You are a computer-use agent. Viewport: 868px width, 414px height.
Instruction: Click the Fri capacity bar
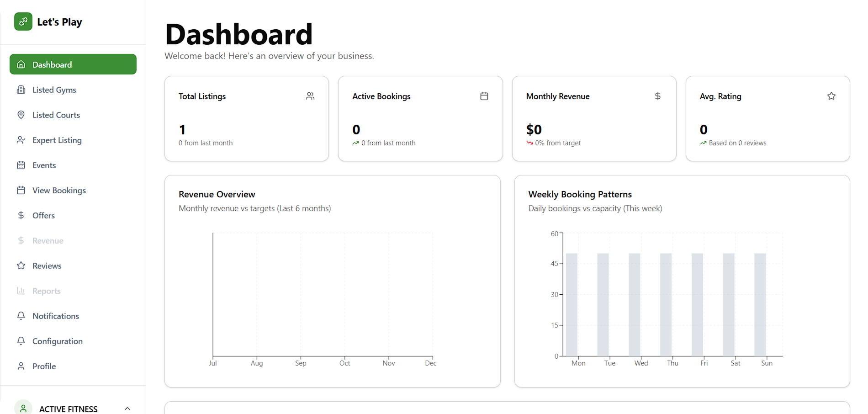697,305
